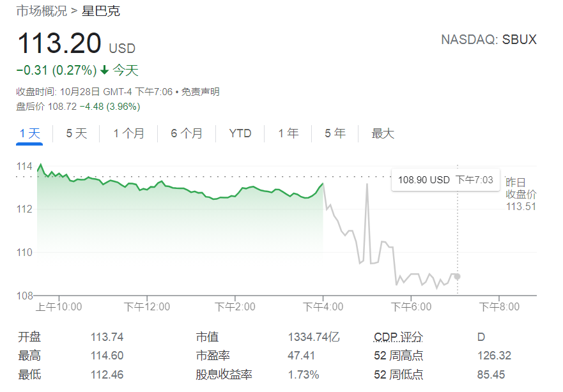Select the 最大 range tab

383,133
